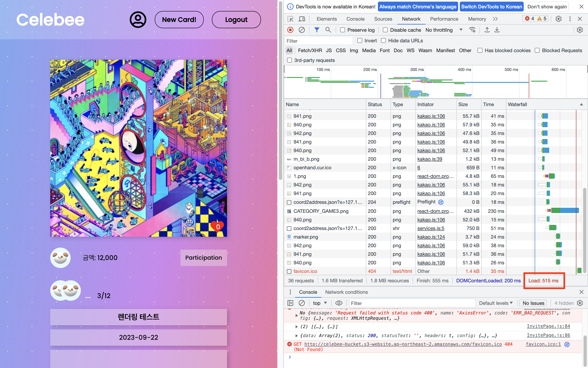The image size is (588, 368).
Task: Open network conditions wifi icon
Action: click(472, 30)
